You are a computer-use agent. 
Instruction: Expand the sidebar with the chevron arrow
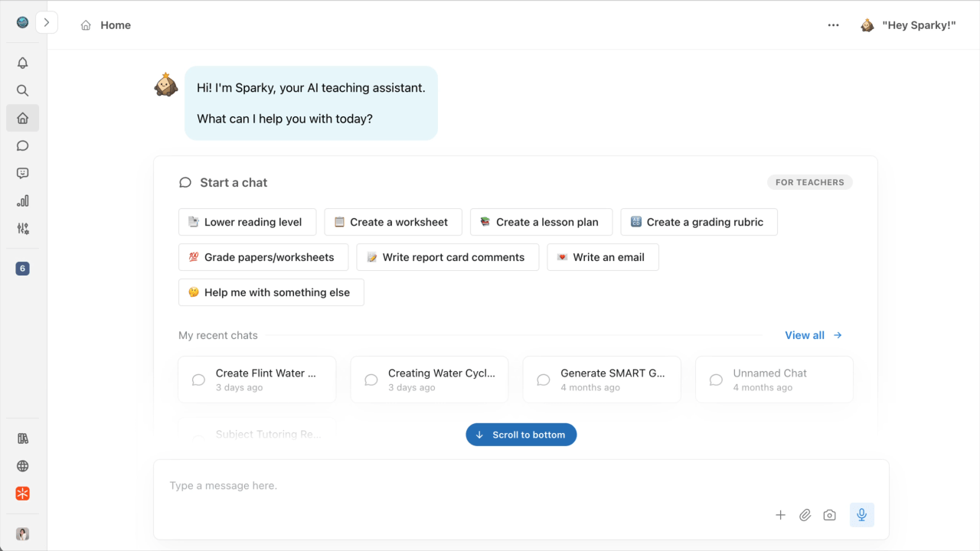coord(47,22)
